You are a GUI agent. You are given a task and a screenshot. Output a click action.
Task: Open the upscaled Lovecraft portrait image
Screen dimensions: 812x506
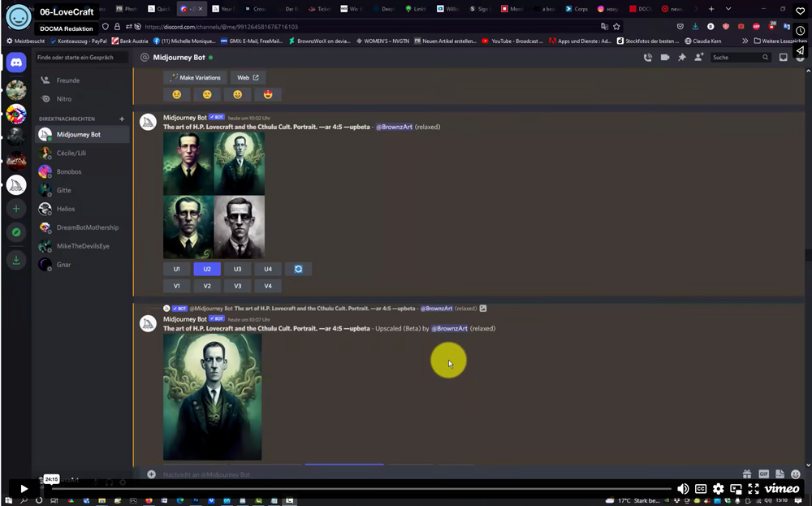(212, 396)
